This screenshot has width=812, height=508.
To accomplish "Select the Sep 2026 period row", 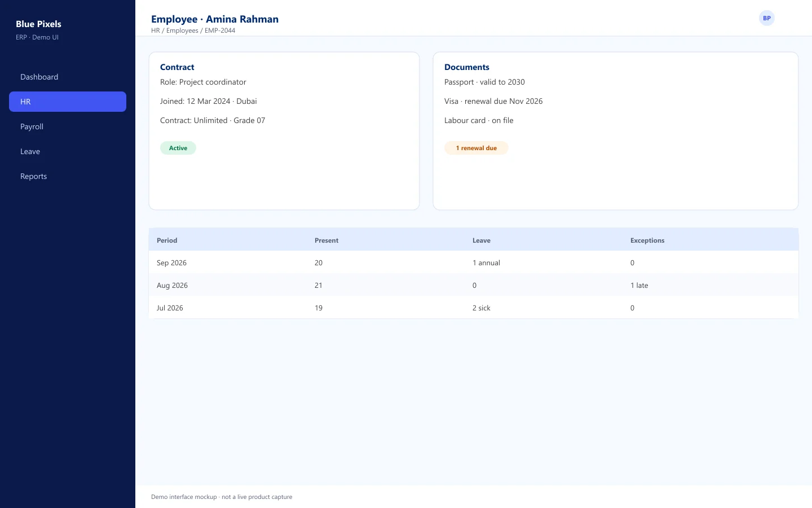I will (474, 262).
